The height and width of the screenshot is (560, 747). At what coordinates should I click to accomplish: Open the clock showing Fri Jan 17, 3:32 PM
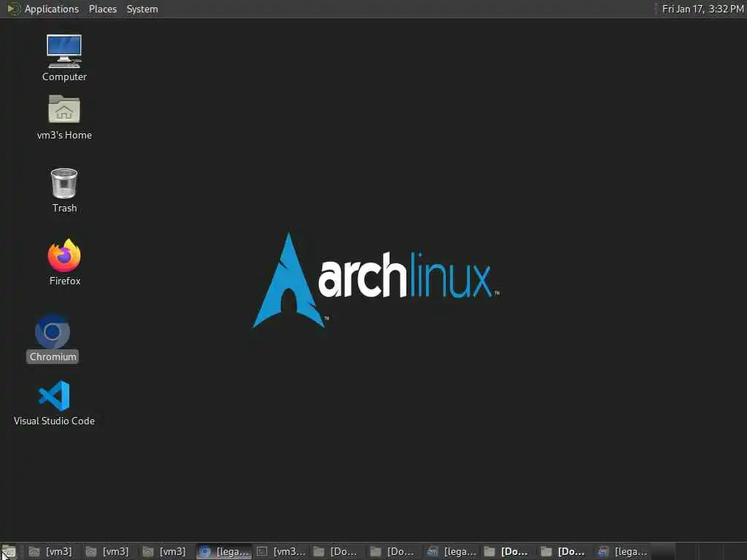pyautogui.click(x=703, y=9)
